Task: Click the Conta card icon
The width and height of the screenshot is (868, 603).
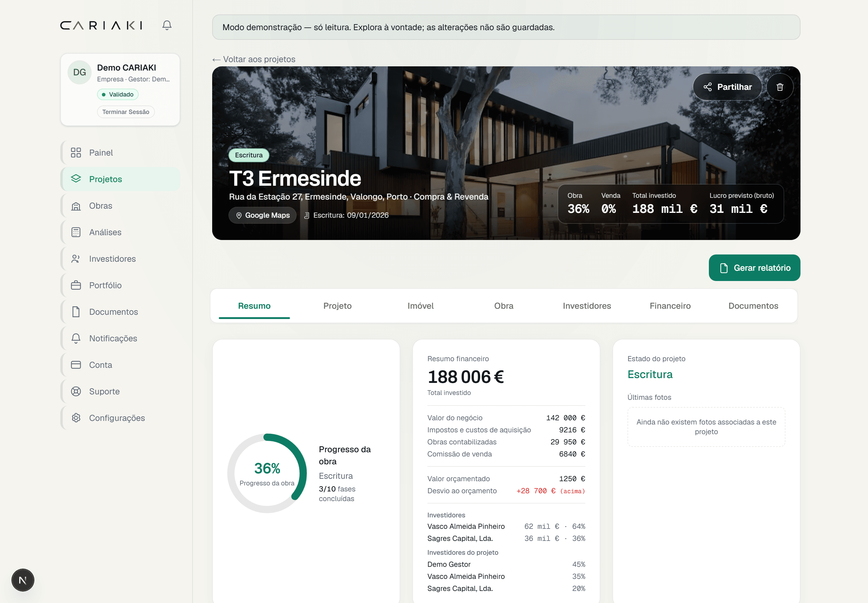Action: (76, 365)
